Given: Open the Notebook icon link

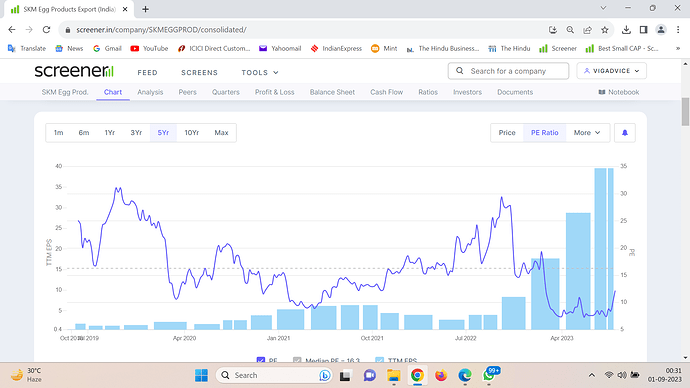Looking at the screenshot, I should pyautogui.click(x=602, y=92).
